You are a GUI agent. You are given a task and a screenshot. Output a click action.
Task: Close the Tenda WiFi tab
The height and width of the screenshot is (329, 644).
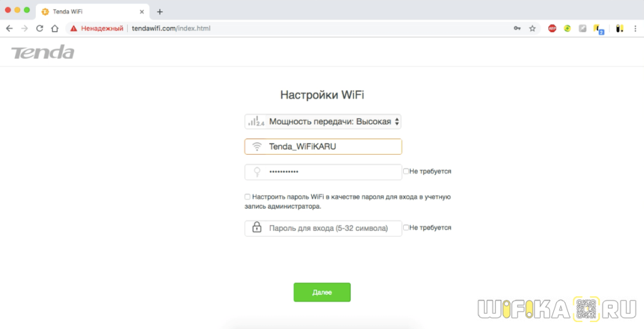coord(142,11)
